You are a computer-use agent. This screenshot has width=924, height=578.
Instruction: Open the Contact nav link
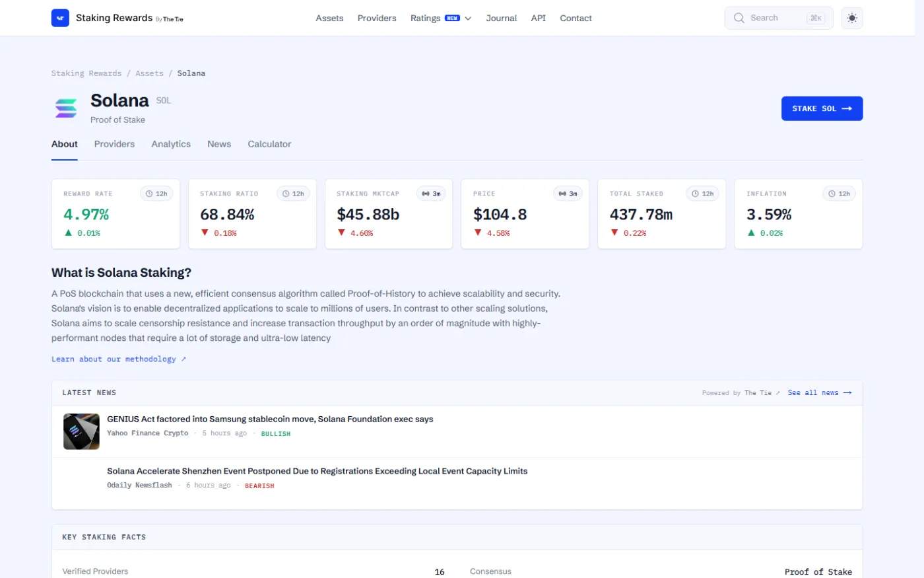click(576, 18)
